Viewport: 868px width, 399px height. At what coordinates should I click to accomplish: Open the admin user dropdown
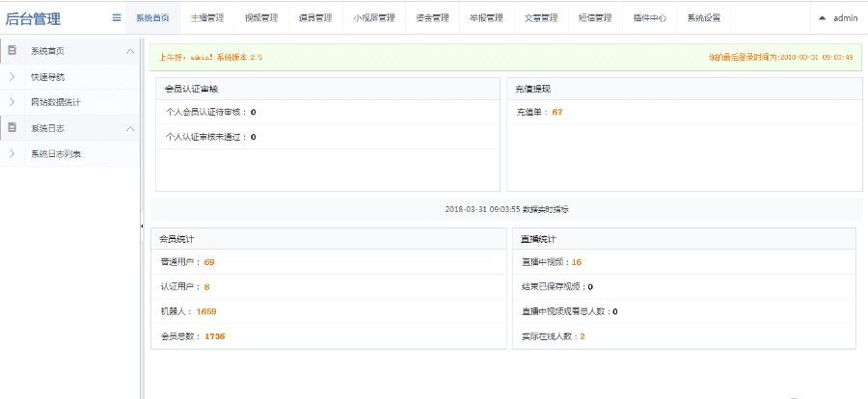click(x=838, y=18)
